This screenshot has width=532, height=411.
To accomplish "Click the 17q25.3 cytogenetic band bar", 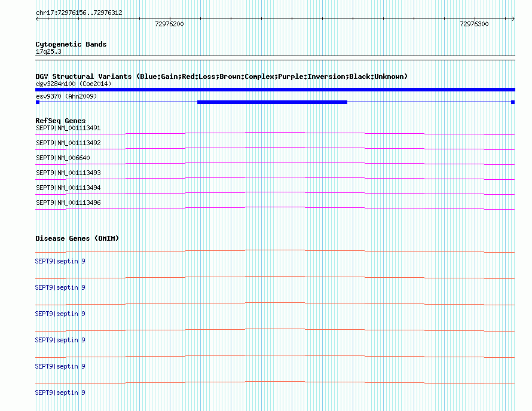I will click(x=275, y=58).
